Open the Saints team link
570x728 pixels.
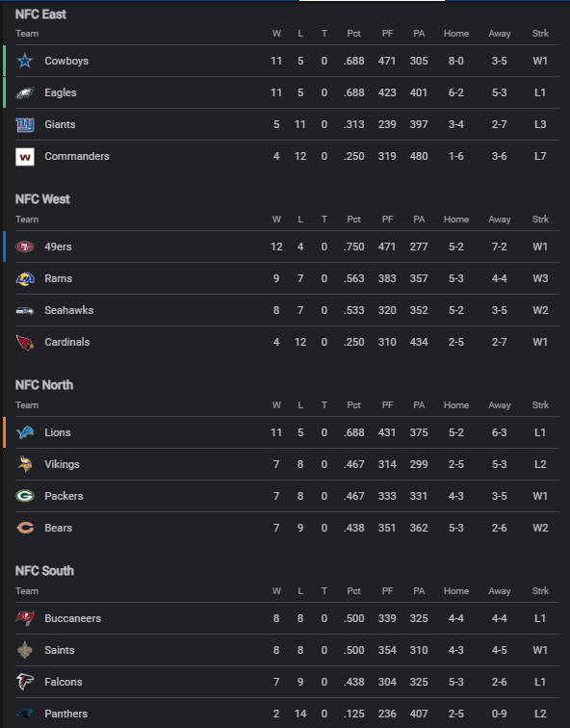pos(60,650)
